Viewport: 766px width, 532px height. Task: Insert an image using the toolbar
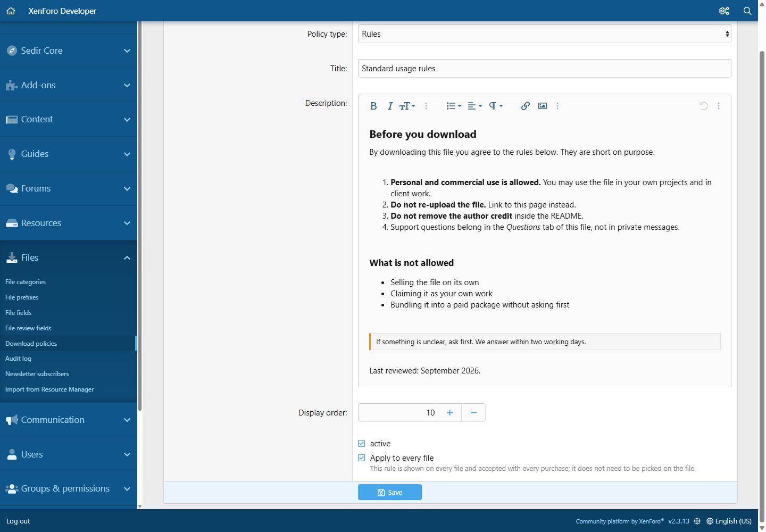point(543,106)
